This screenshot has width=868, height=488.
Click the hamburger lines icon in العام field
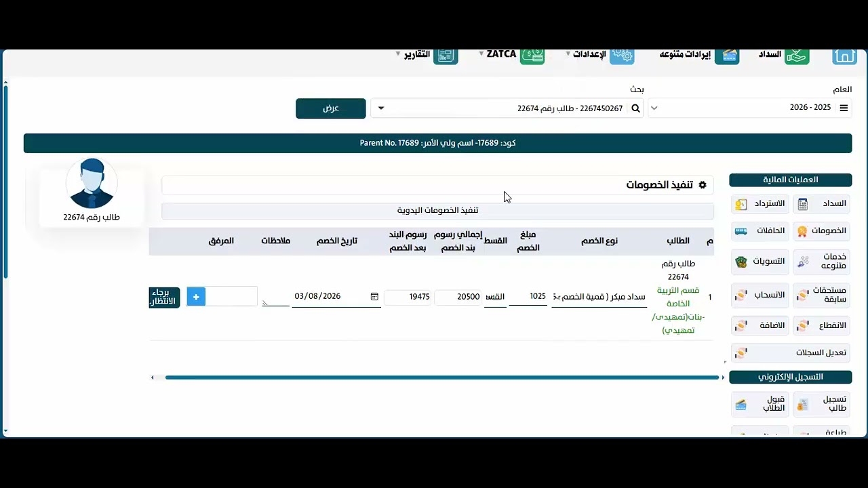coord(844,108)
